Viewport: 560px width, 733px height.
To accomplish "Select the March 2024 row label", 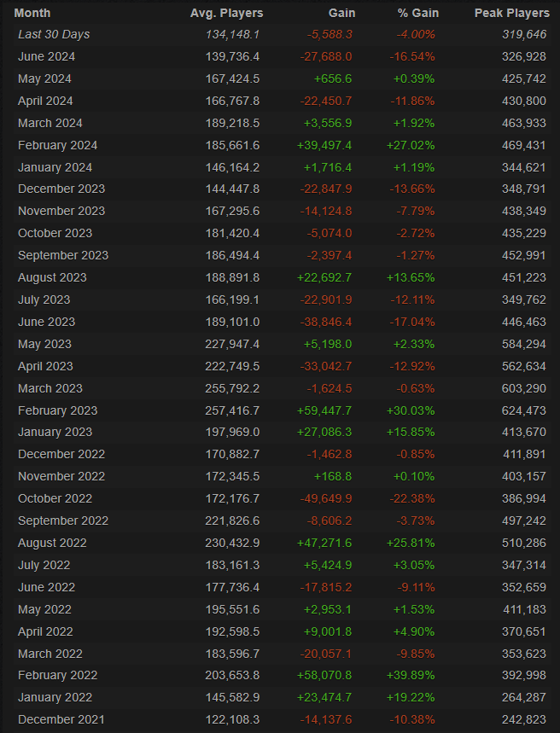I will pyautogui.click(x=50, y=123).
